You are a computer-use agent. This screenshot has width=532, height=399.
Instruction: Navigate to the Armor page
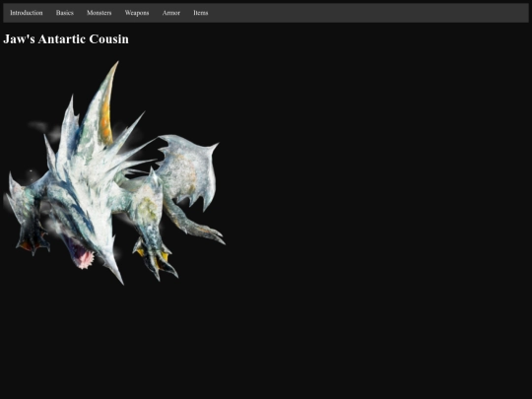(x=171, y=13)
